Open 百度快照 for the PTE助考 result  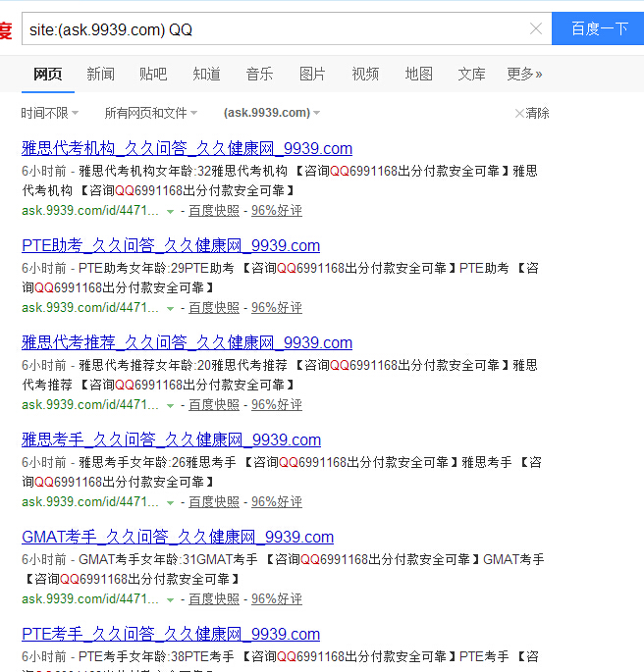pos(214,308)
